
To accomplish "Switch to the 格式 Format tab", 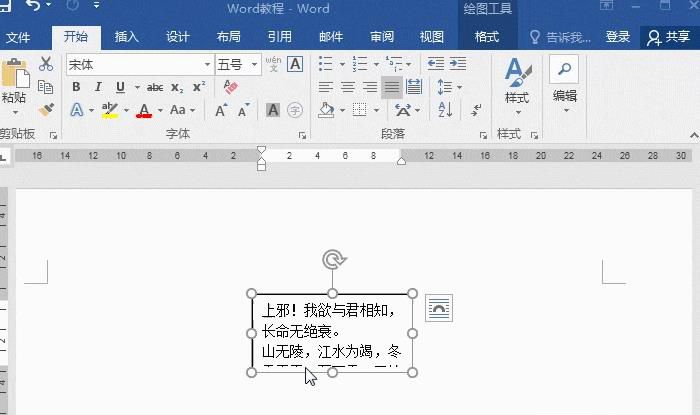I will [487, 37].
